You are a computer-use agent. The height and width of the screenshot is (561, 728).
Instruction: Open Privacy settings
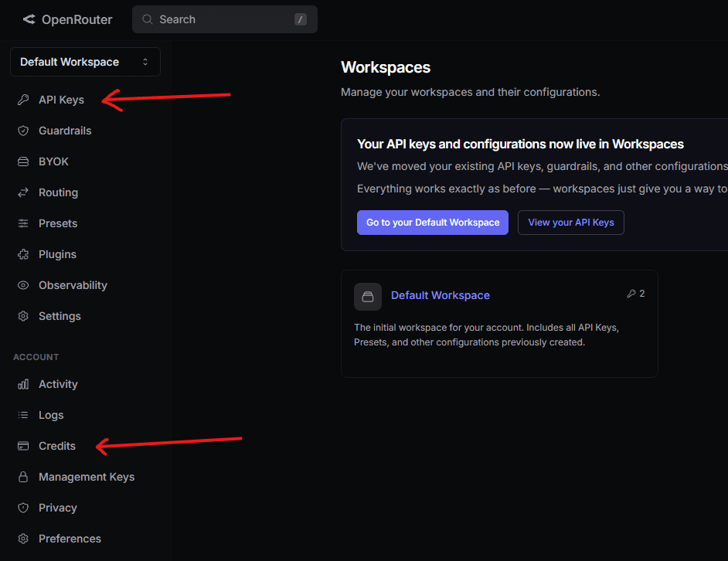(57, 508)
